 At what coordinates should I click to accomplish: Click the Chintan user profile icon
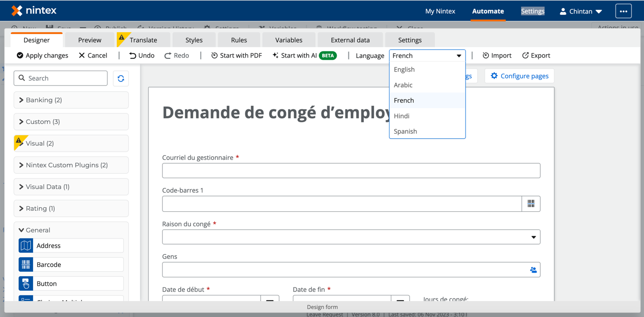tap(563, 11)
